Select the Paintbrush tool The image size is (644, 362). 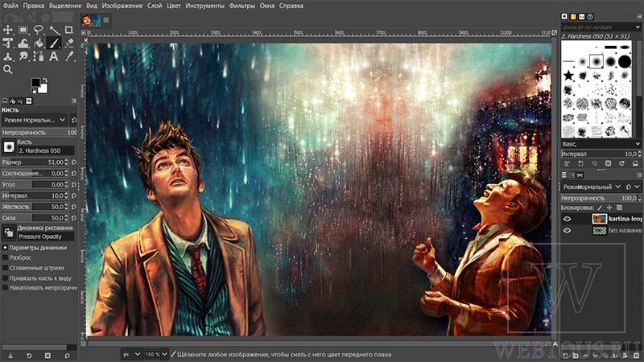point(54,43)
